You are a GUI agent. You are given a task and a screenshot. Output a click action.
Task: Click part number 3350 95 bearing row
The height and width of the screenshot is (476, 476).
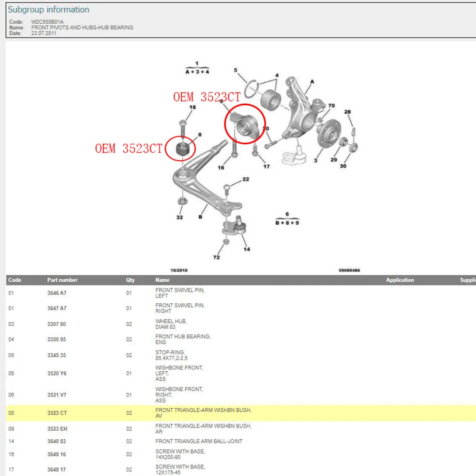[x=57, y=339]
